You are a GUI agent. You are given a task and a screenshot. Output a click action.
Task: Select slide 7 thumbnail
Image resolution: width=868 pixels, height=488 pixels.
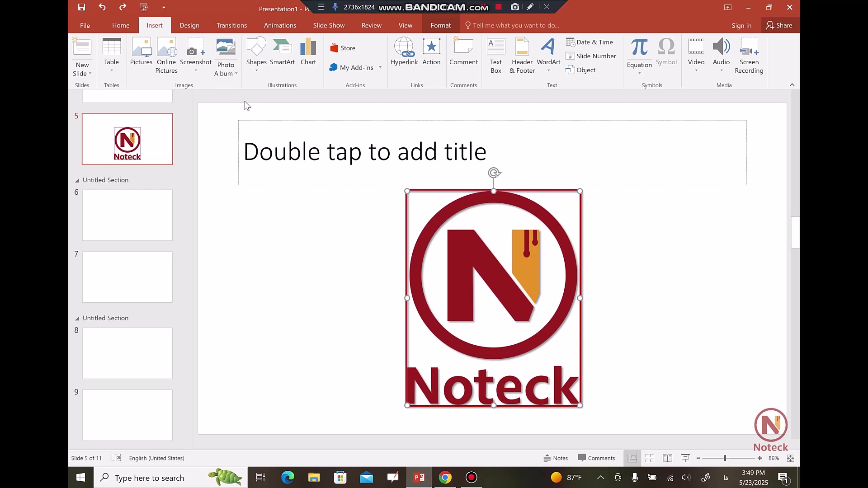pyautogui.click(x=127, y=277)
